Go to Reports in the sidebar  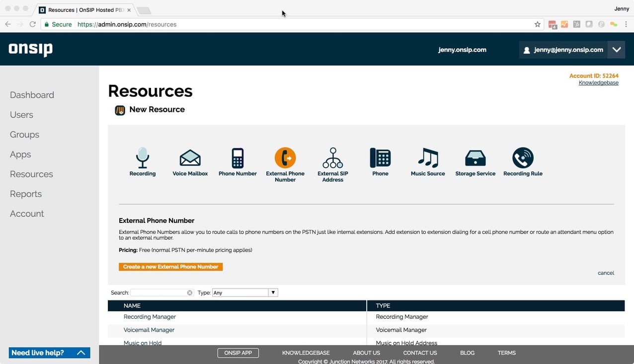(26, 194)
